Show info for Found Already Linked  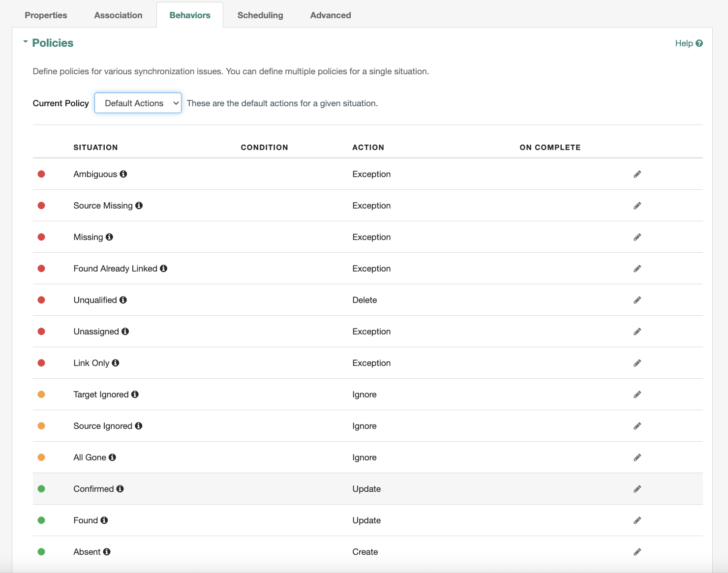pos(164,269)
